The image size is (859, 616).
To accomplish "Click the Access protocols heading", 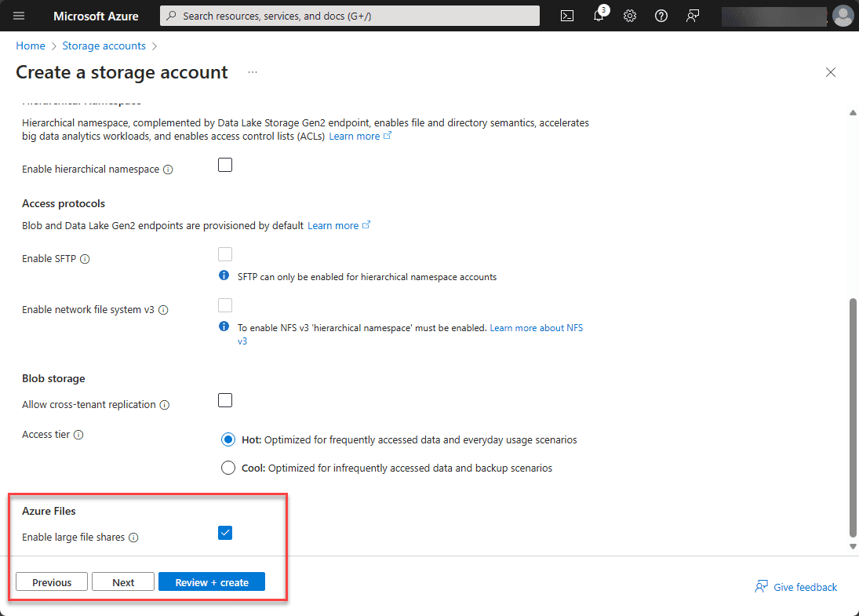I will coord(64,204).
